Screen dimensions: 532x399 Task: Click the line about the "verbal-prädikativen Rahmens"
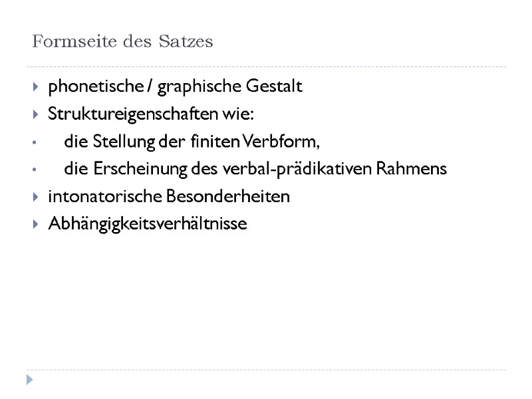coord(255,170)
